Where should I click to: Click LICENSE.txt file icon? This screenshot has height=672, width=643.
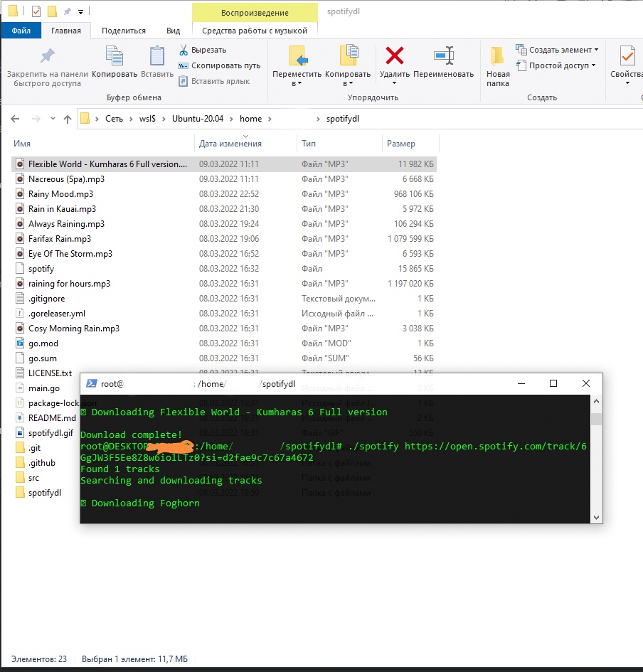pos(20,373)
